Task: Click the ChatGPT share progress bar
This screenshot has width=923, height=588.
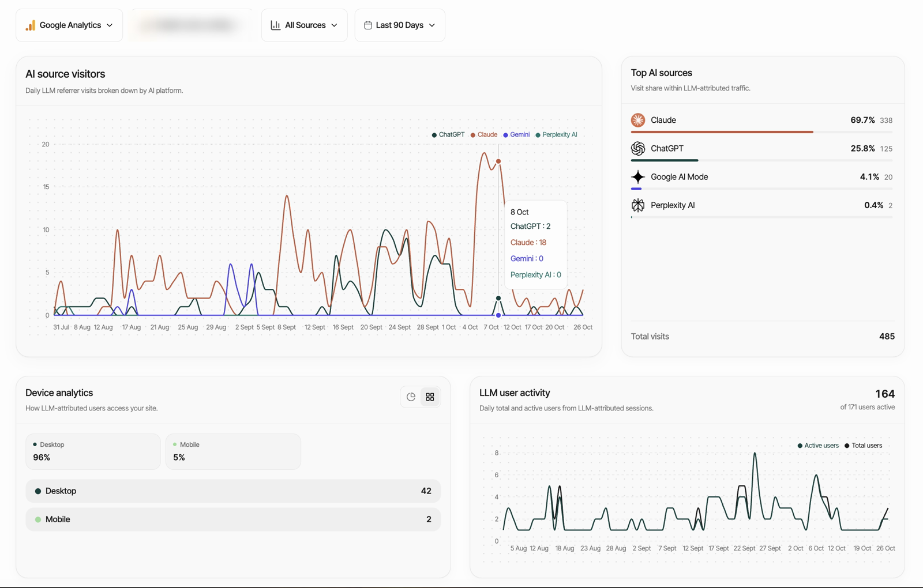Action: [761, 160]
